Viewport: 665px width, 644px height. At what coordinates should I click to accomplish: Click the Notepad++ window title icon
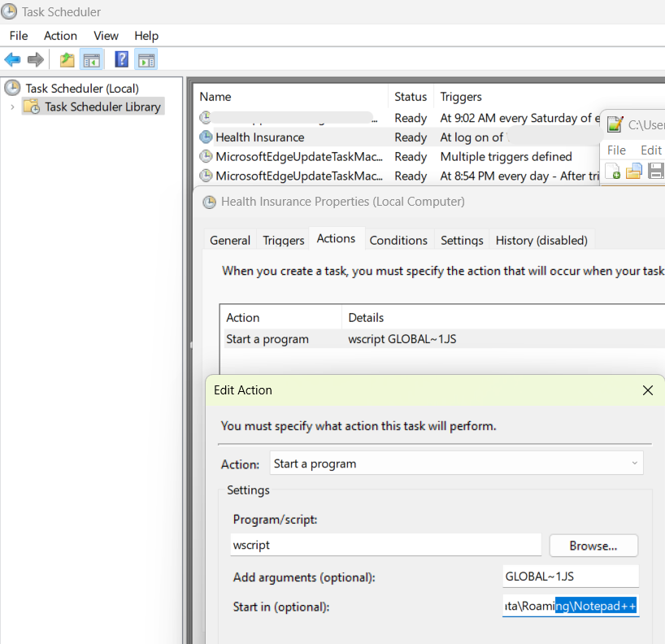coord(615,124)
